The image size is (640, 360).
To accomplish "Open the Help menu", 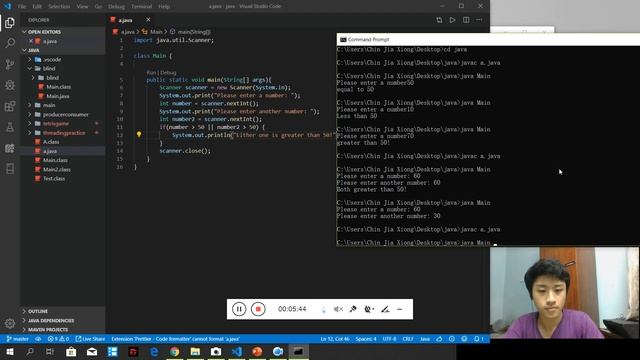I will (x=164, y=7).
